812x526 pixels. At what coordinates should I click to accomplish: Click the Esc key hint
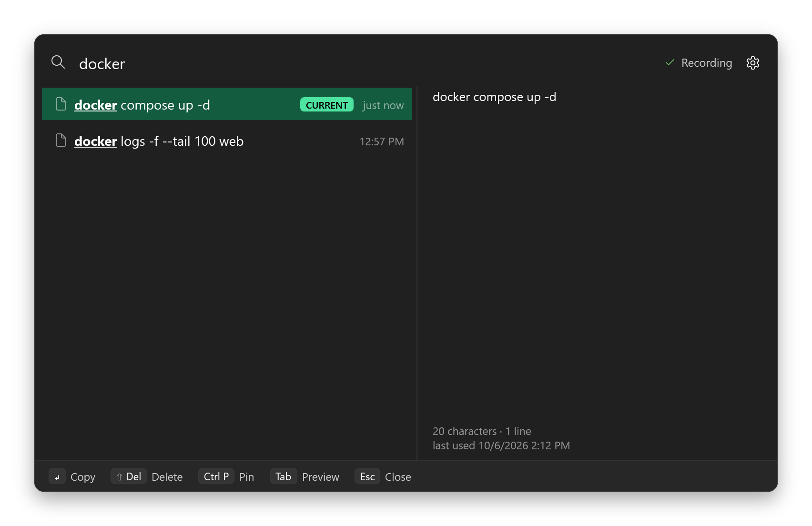[367, 476]
